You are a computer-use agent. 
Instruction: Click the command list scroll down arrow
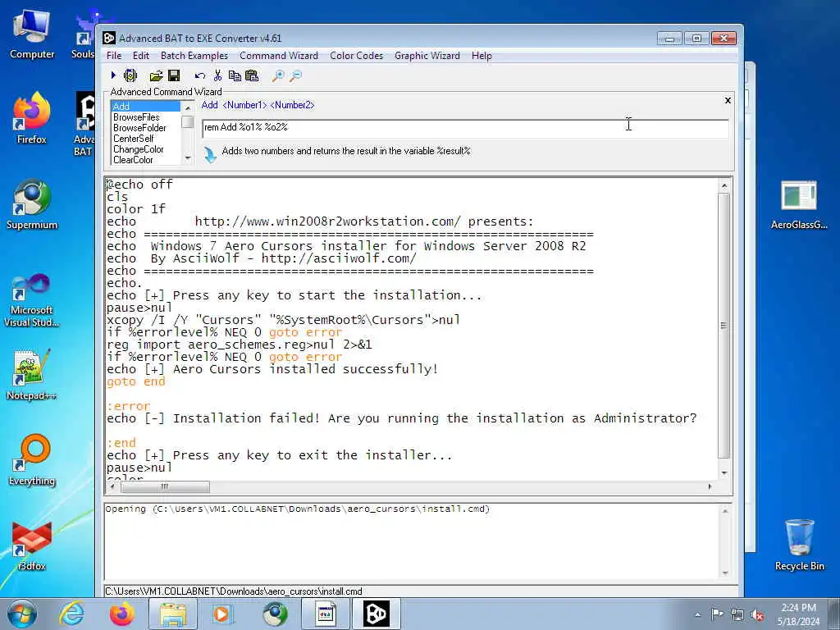[188, 158]
